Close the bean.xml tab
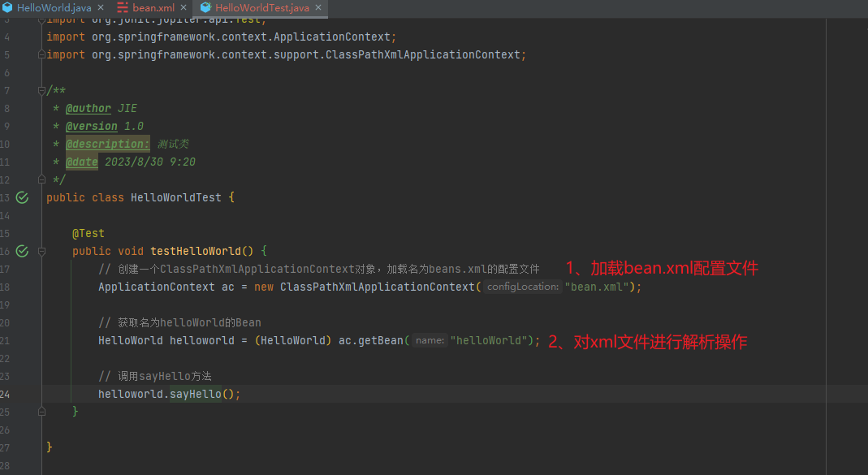The image size is (868, 475). coord(184,8)
